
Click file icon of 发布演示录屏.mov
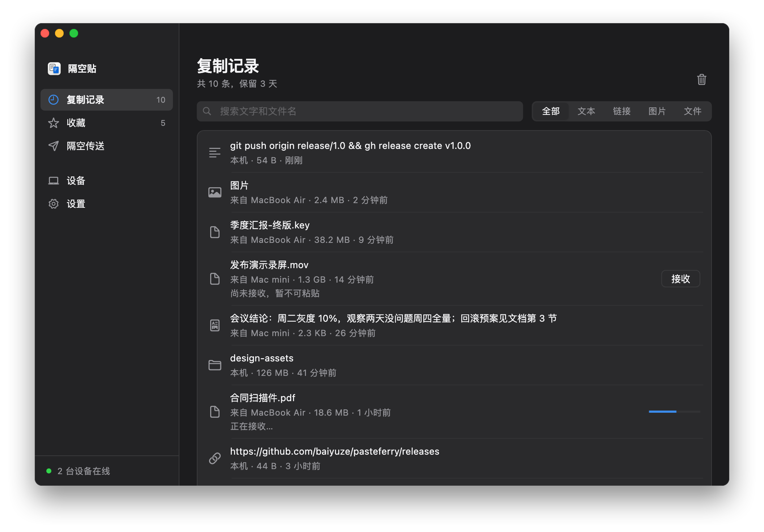tap(215, 279)
